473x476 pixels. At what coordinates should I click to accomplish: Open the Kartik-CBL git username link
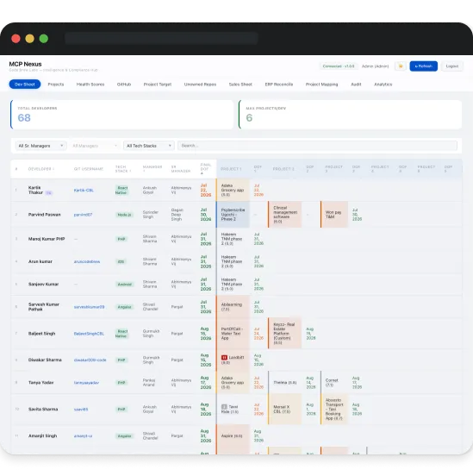[84, 190]
